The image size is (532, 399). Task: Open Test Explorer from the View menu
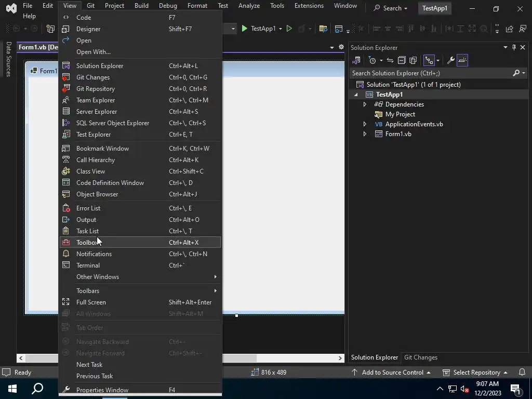pos(140,135)
